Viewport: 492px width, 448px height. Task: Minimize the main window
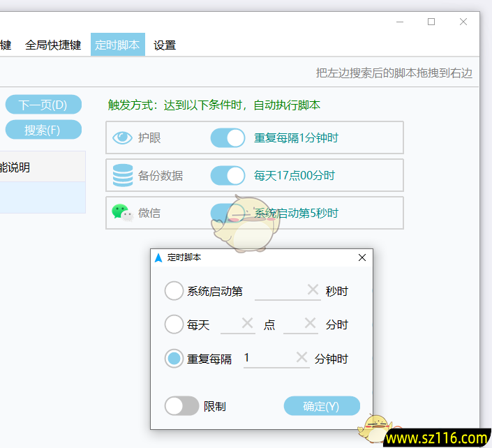(x=400, y=22)
